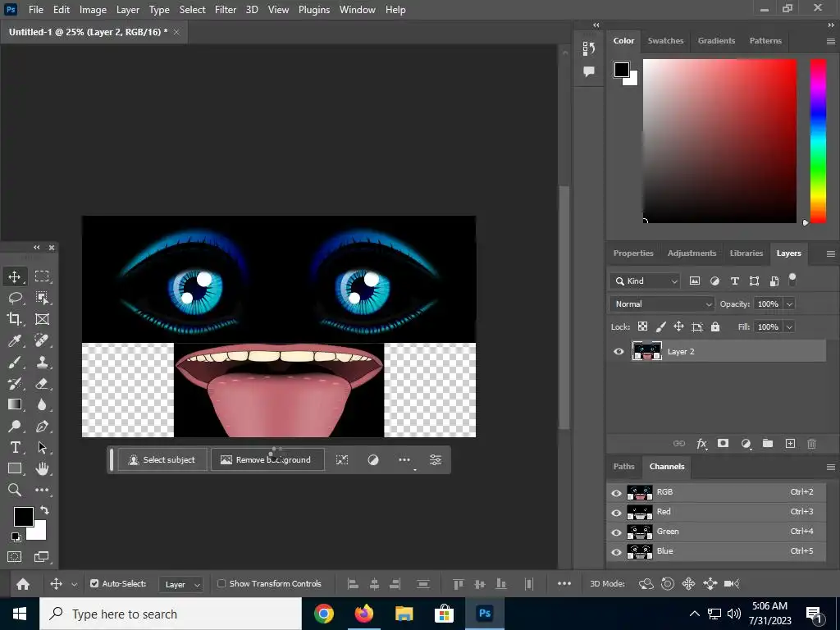Viewport: 840px width, 630px height.
Task: Click the Remove background button
Action: (267, 459)
